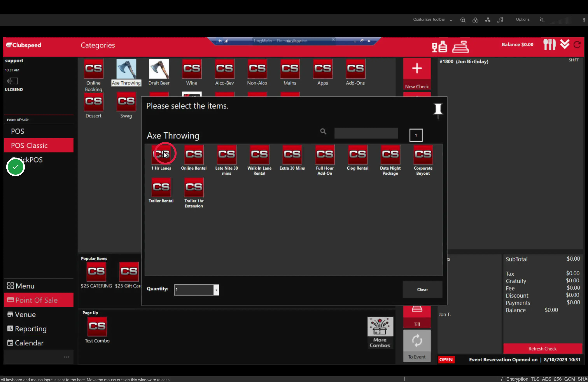This screenshot has height=382, width=588.
Task: Add Trailer 1hr Extension item
Action: [194, 193]
